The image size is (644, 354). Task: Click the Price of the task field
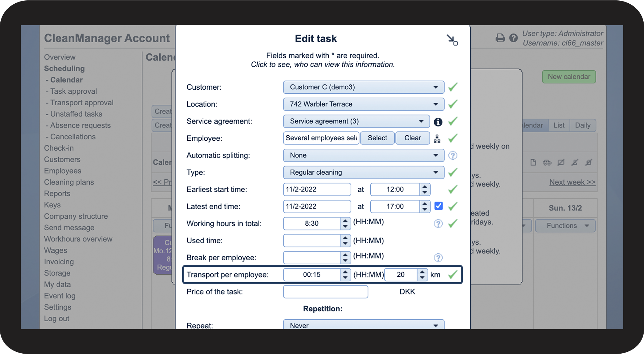(325, 292)
